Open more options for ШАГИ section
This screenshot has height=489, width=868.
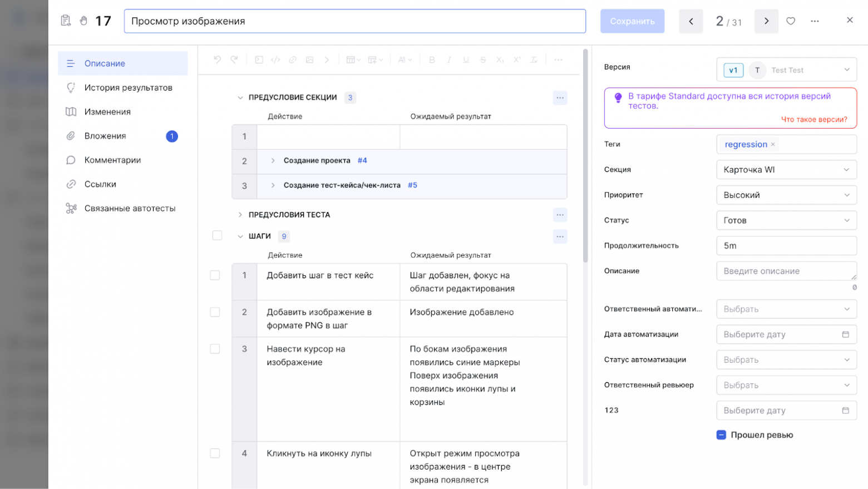click(560, 236)
